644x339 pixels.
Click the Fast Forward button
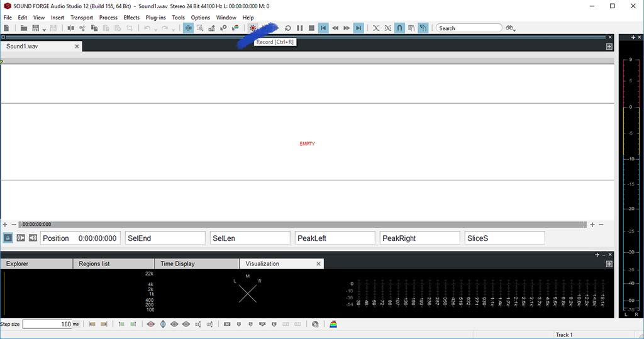click(347, 28)
